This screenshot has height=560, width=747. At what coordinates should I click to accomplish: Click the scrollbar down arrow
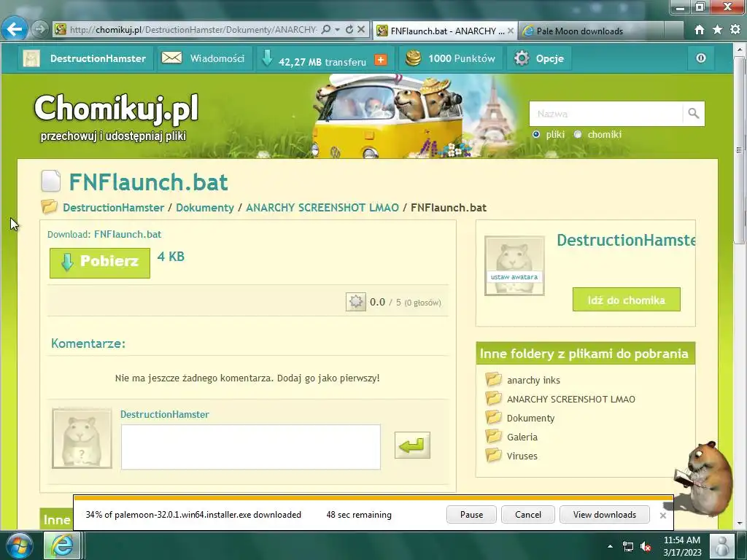click(x=739, y=524)
